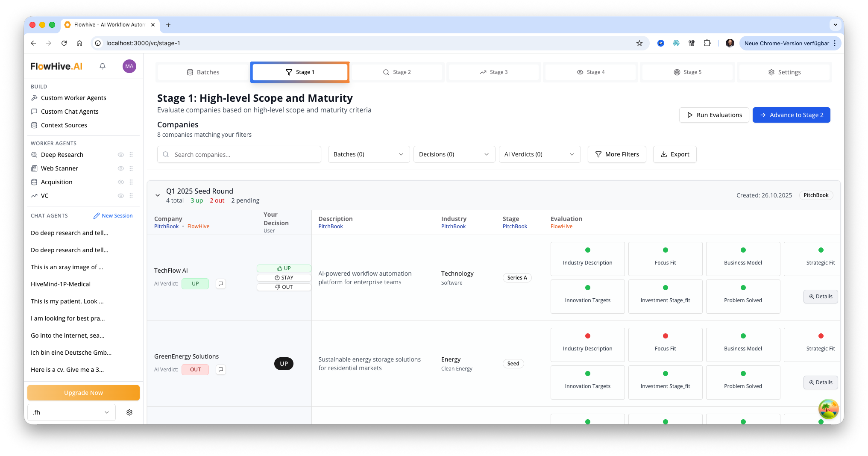Click the notification bell icon
868x456 pixels.
click(x=102, y=66)
